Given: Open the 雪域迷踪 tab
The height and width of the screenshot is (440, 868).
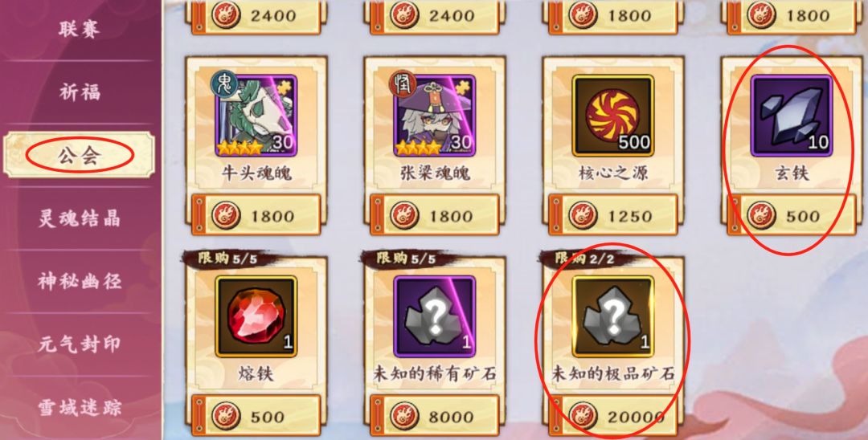Looking at the screenshot, I should pos(79,409).
